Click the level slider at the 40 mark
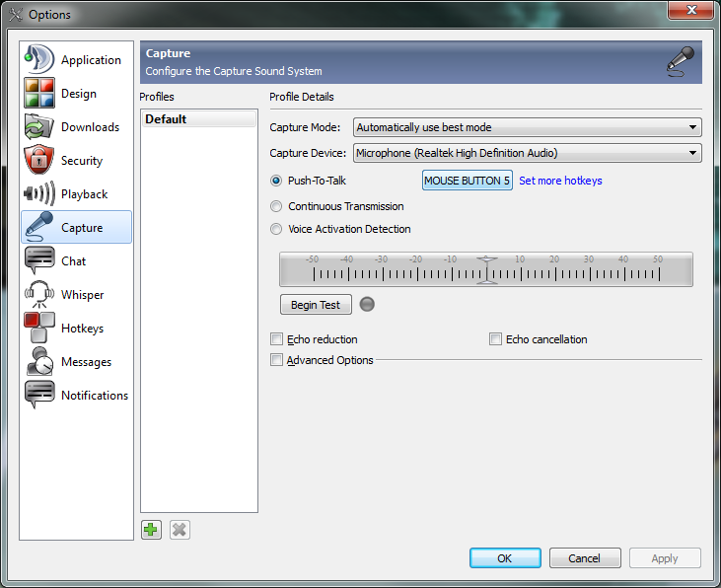 (x=624, y=274)
